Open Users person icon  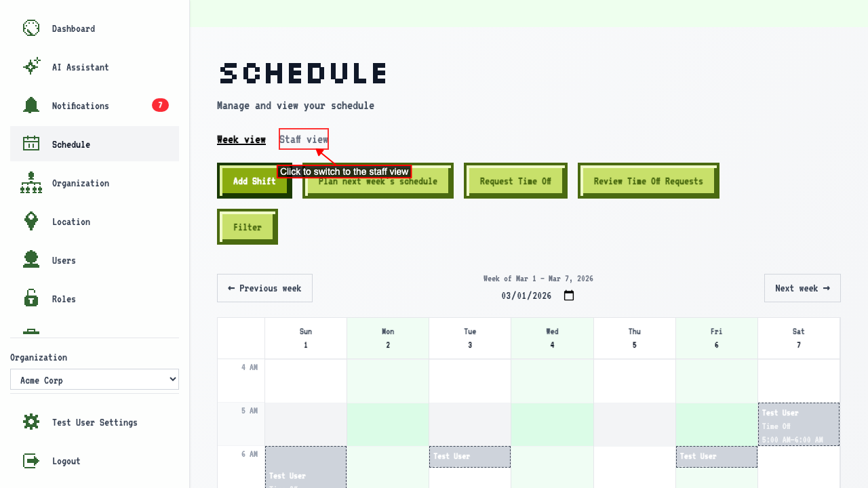[x=31, y=260]
